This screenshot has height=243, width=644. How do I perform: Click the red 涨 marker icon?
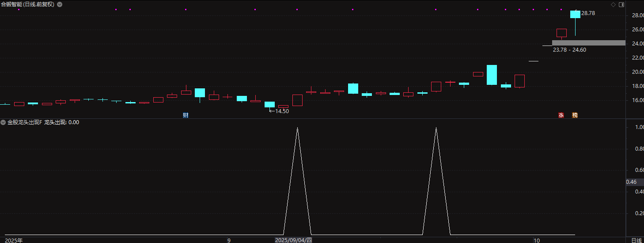(561, 115)
